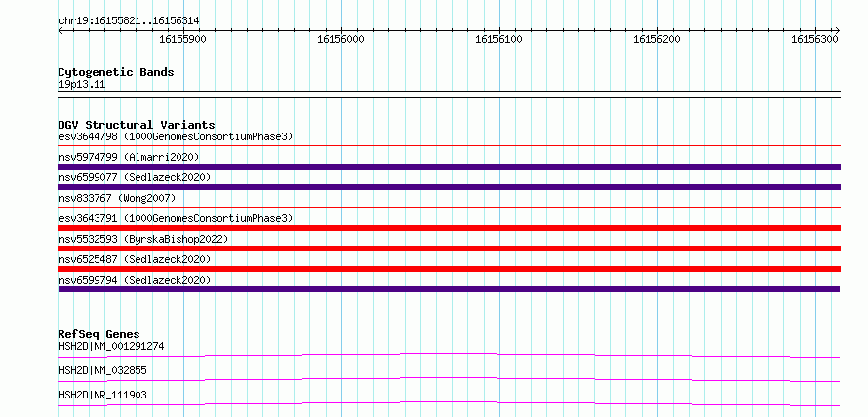
Task: Click purple bar for nsv5974799
Action: (449, 167)
